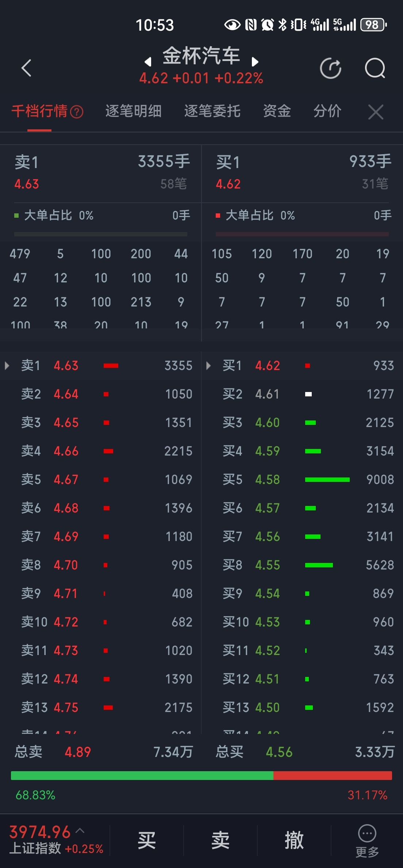
Task: Tap the 31.17% buy ratio label
Action: coord(368,795)
